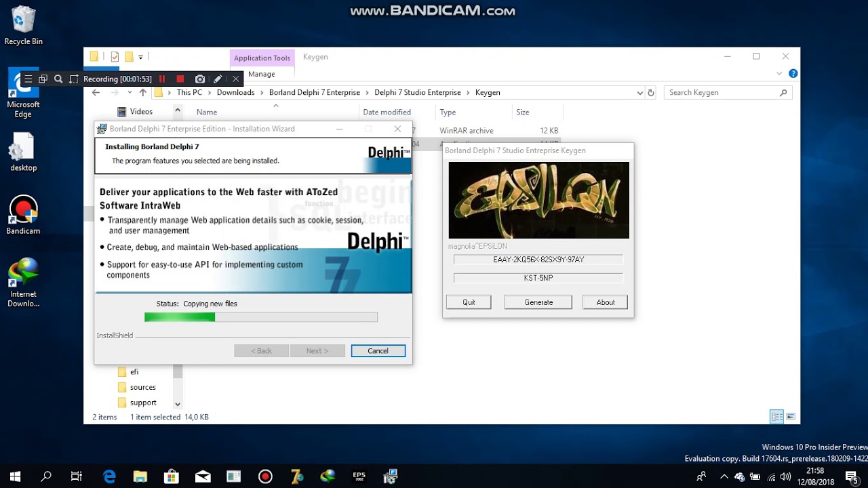Viewport: 868px width, 488px height.
Task: Select the Videos item in navigation pane
Action: click(134, 112)
